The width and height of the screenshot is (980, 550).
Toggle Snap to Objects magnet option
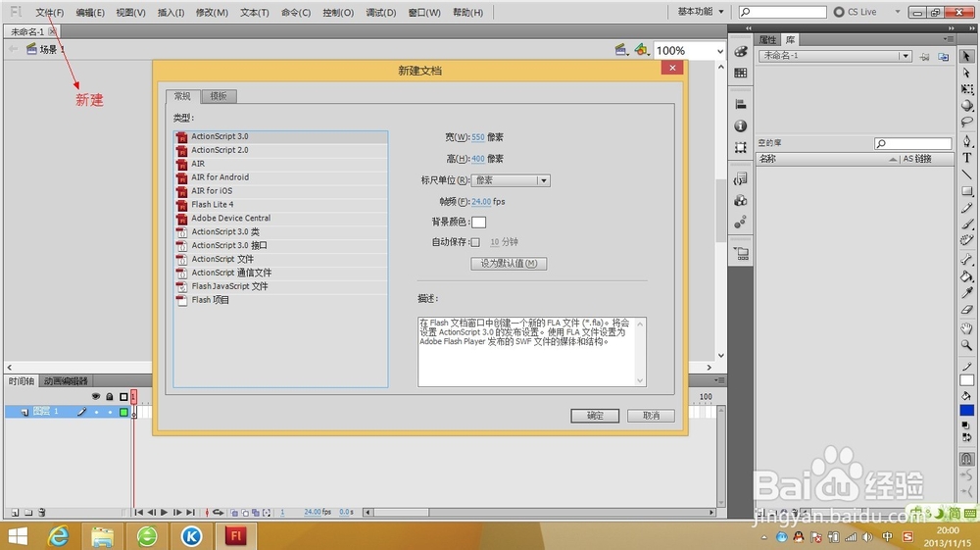pos(966,459)
